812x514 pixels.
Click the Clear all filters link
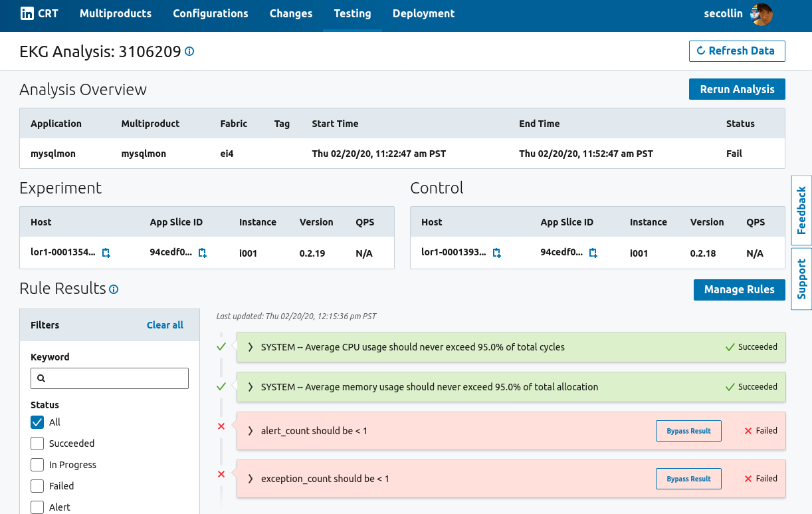pyautogui.click(x=165, y=325)
